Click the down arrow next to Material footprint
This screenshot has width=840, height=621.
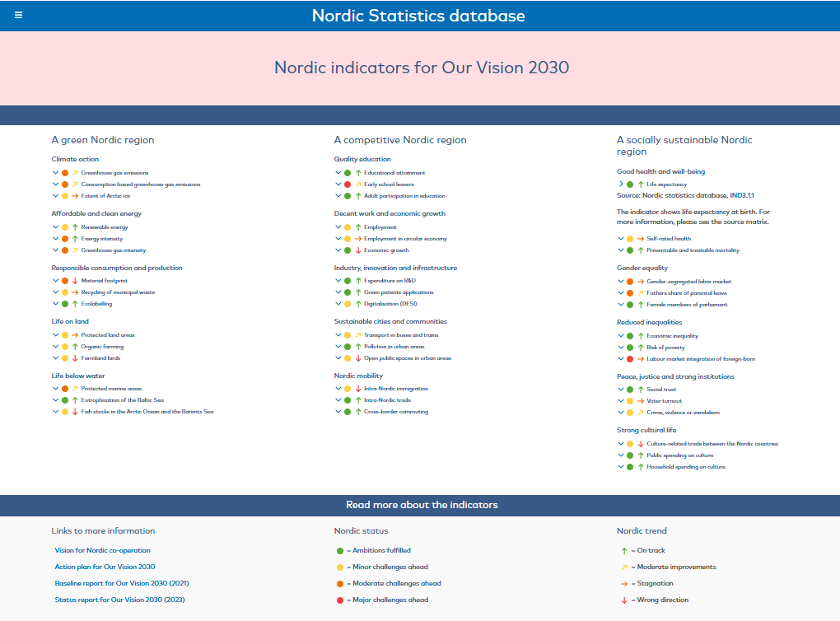74,281
